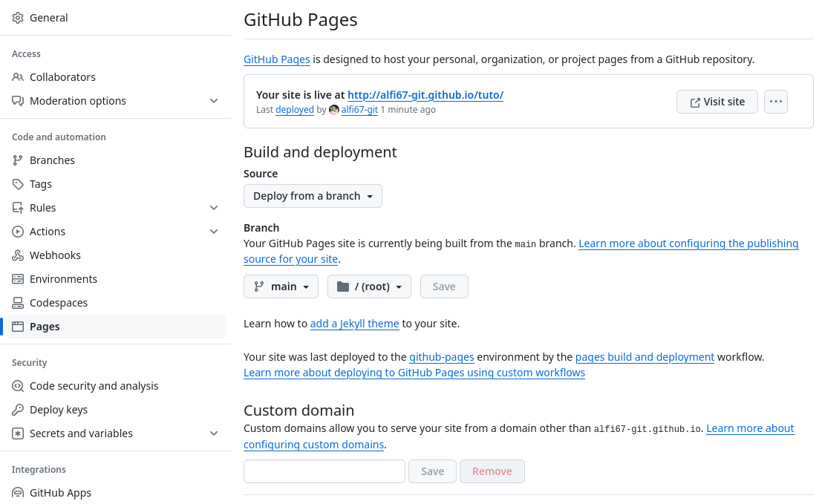The height and width of the screenshot is (504, 822).
Task: Open configuring custom domains link
Action: [313, 445]
